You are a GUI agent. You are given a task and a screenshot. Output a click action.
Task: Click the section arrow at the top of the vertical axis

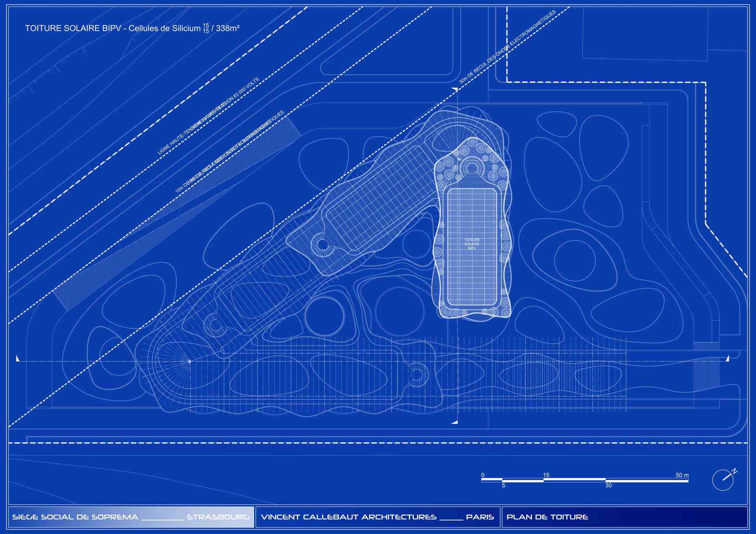[455, 89]
